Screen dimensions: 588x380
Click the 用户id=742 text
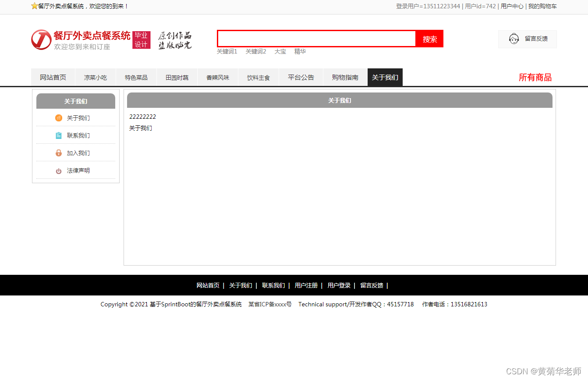(480, 6)
